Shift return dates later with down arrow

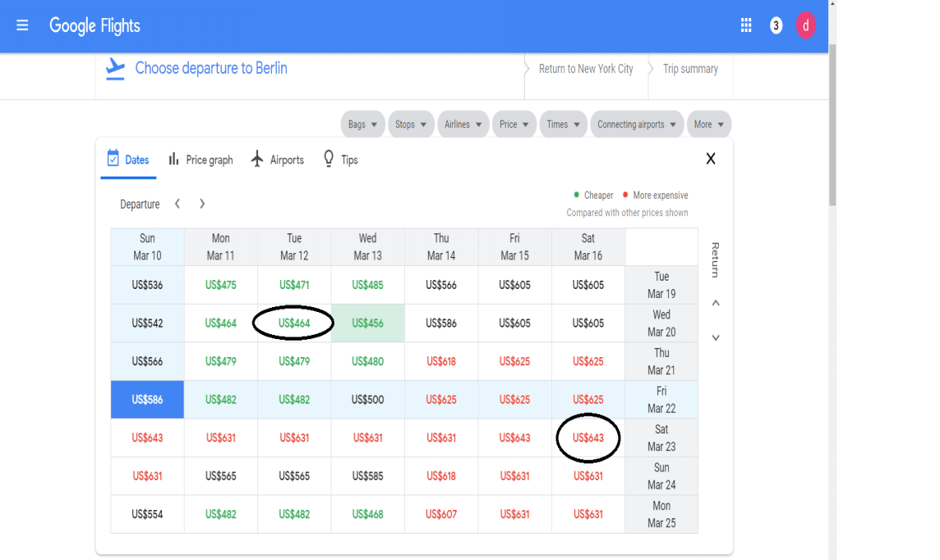point(715,337)
